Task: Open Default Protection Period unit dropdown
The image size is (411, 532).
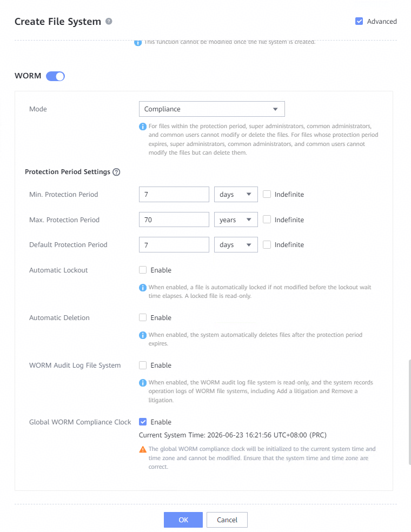Action: [236, 244]
